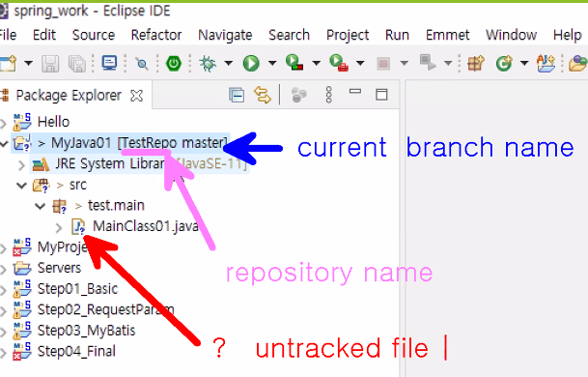588x377 pixels.
Task: Select the test.main package
Action: (x=116, y=205)
